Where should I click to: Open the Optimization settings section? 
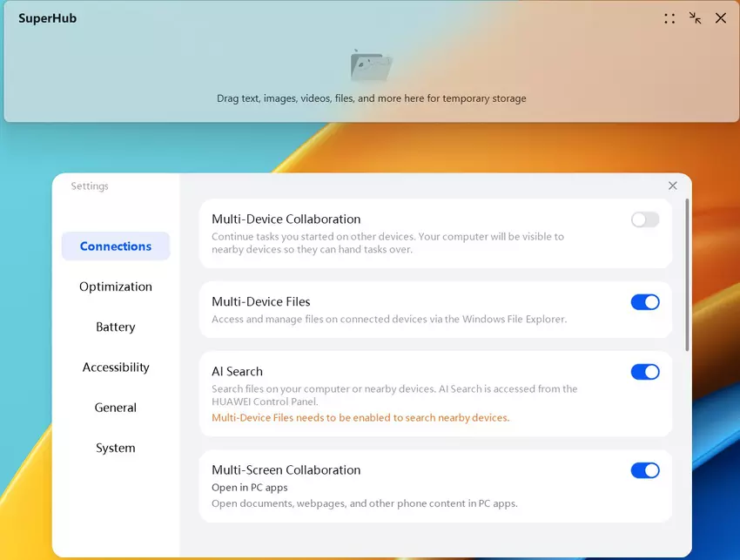click(x=116, y=287)
